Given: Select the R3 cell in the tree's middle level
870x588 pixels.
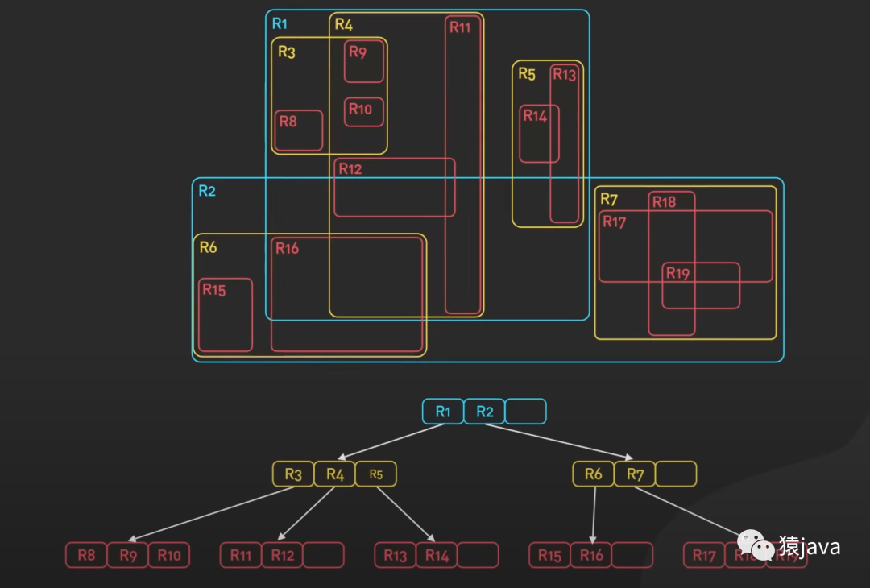Looking at the screenshot, I should tap(293, 474).
